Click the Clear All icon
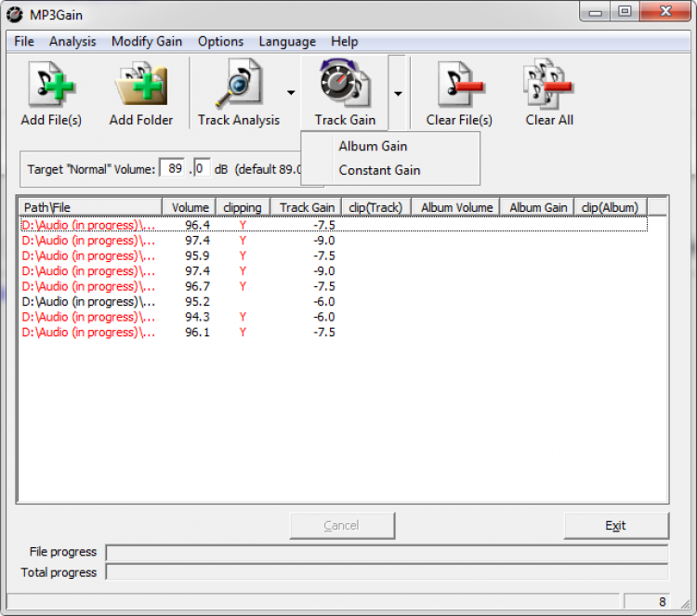 tap(549, 84)
